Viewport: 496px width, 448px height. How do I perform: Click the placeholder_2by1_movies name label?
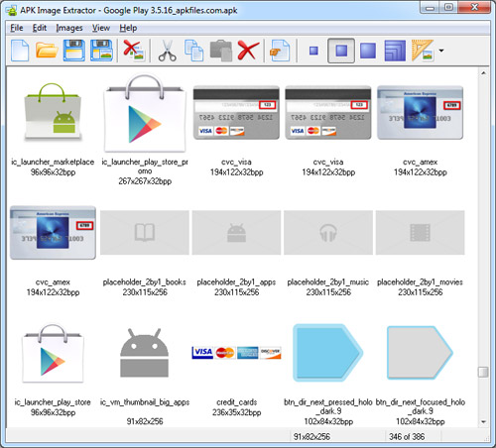pos(420,282)
